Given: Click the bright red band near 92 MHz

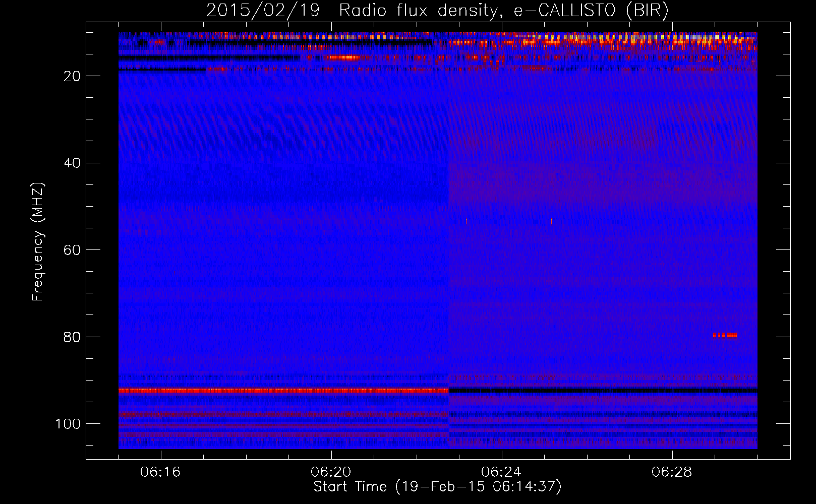Looking at the screenshot, I should [283, 391].
